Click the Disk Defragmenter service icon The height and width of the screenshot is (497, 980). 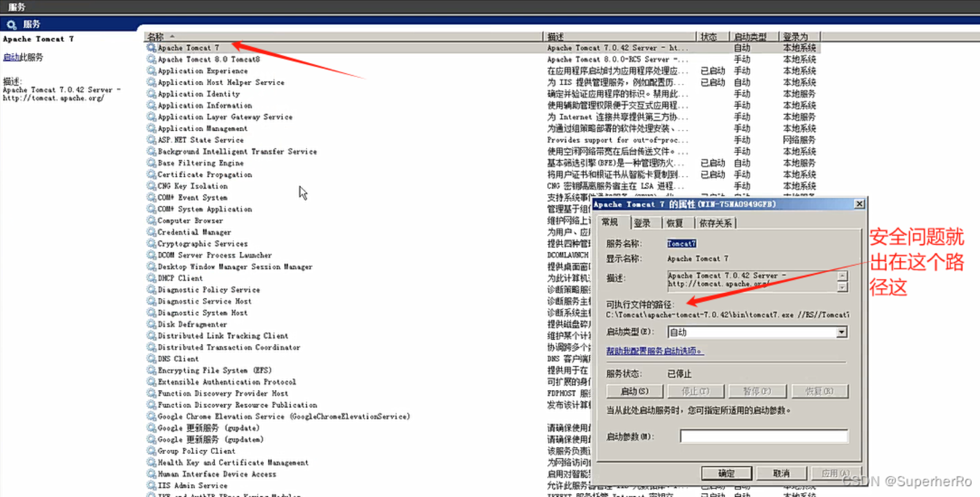click(152, 325)
